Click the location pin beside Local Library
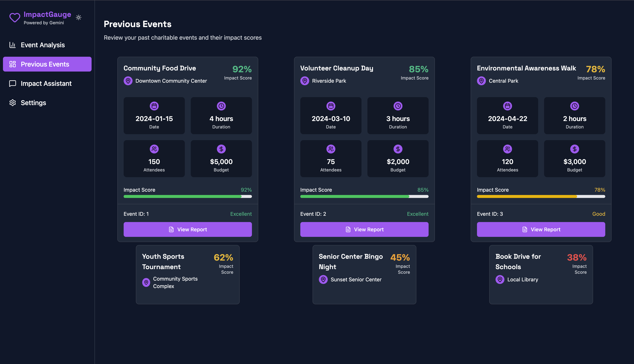 pos(500,279)
